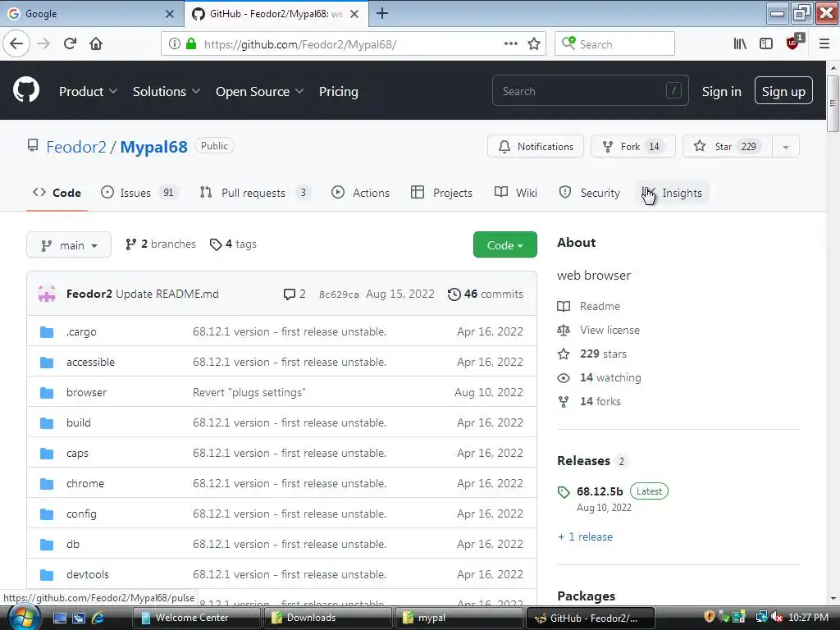Open the Actions tab
Screen dimensions: 840x630
pyautogui.click(x=361, y=193)
